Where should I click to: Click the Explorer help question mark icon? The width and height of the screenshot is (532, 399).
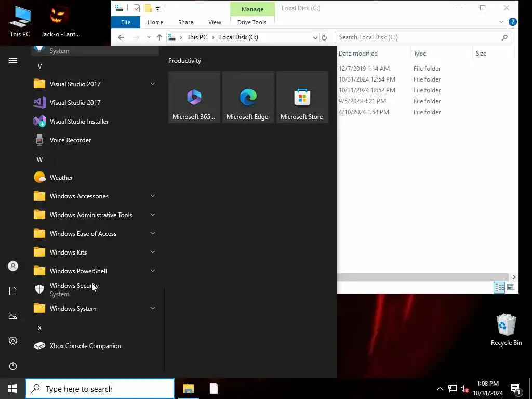tap(513, 22)
